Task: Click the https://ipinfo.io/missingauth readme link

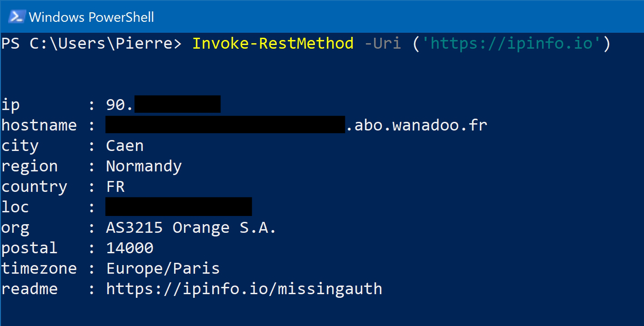Action: [x=245, y=289]
